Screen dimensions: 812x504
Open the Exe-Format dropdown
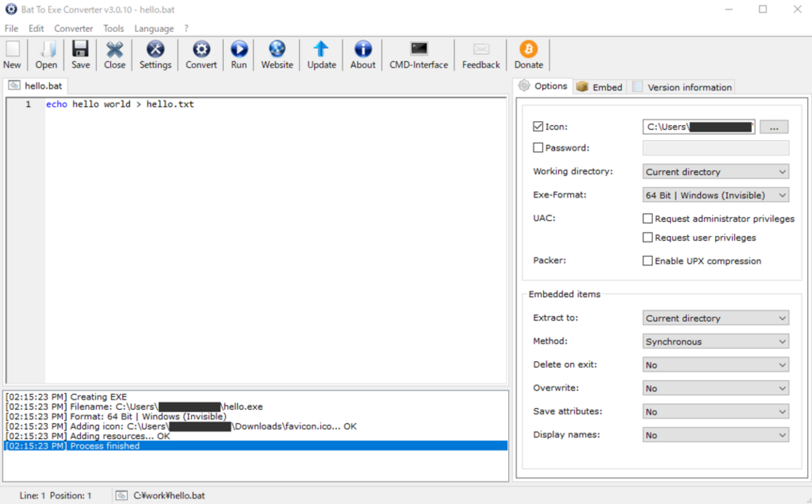click(x=716, y=195)
